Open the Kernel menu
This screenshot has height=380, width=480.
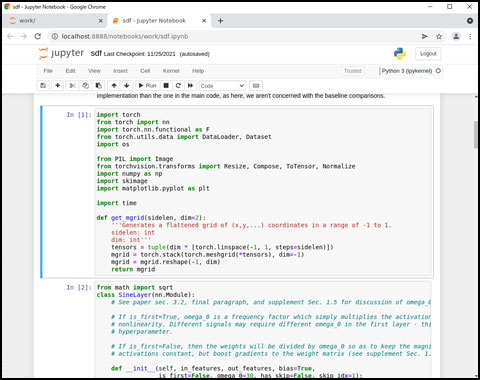click(171, 71)
